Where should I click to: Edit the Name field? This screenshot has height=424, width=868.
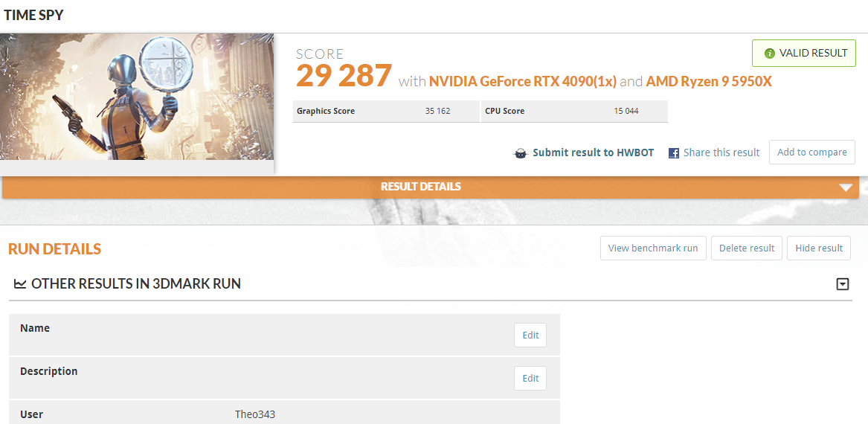530,335
